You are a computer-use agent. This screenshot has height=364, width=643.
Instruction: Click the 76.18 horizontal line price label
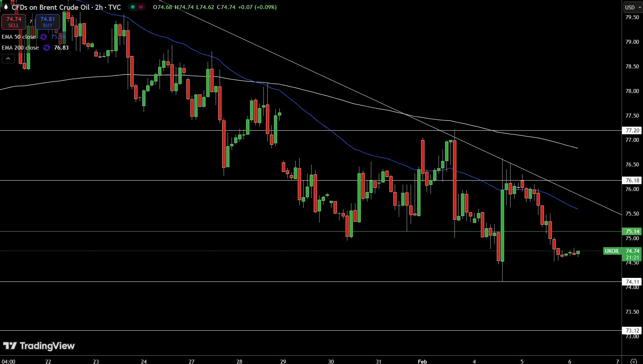coord(632,180)
